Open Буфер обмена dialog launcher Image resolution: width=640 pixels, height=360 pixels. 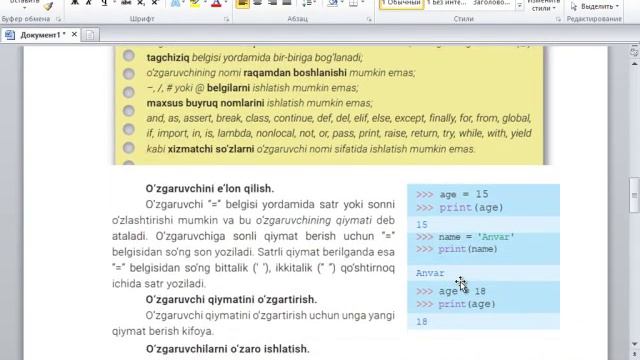(58, 19)
